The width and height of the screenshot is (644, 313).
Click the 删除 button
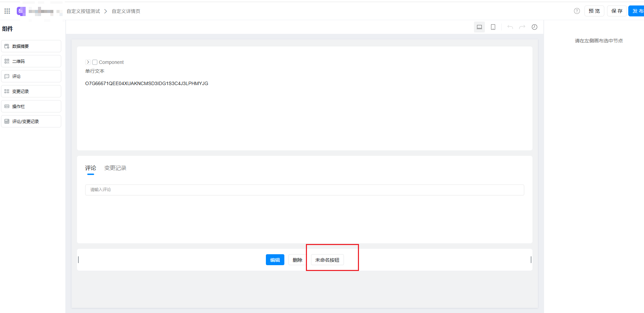coord(297,260)
